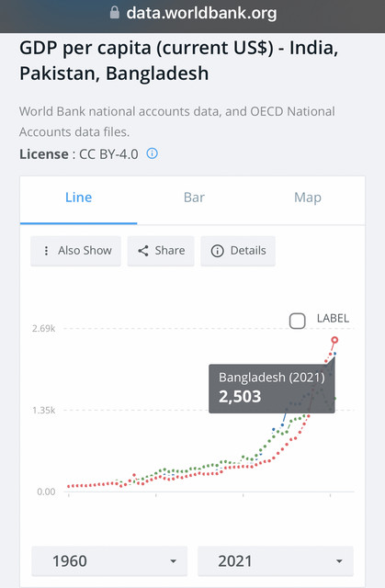385x588 pixels.
Task: Open the start year 1960 selector
Action: coord(109,561)
